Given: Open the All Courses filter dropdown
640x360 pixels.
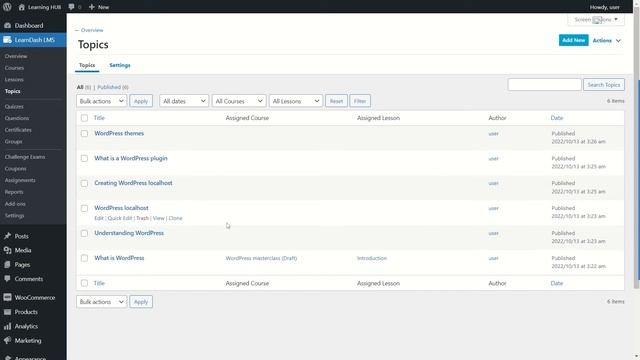Looking at the screenshot, I should click(x=239, y=101).
